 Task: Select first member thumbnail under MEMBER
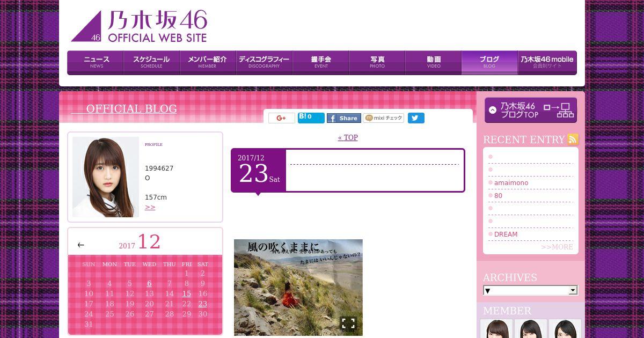[496, 328]
